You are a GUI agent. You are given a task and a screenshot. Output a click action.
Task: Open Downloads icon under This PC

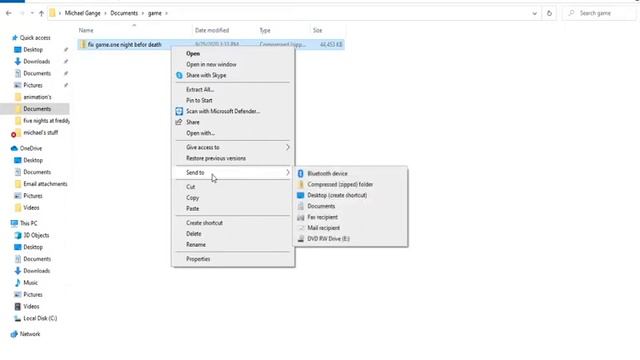point(18,271)
